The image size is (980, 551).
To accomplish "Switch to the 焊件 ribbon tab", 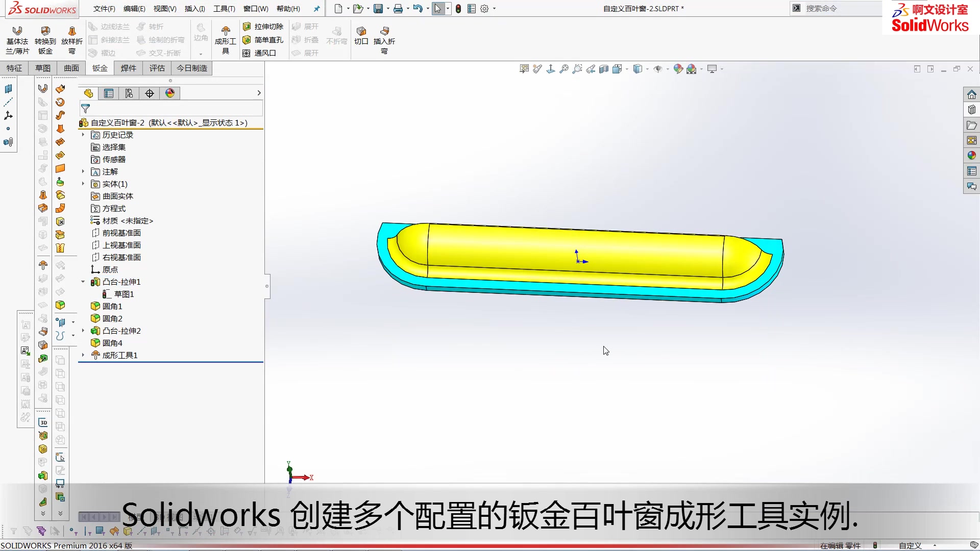I will (x=129, y=68).
